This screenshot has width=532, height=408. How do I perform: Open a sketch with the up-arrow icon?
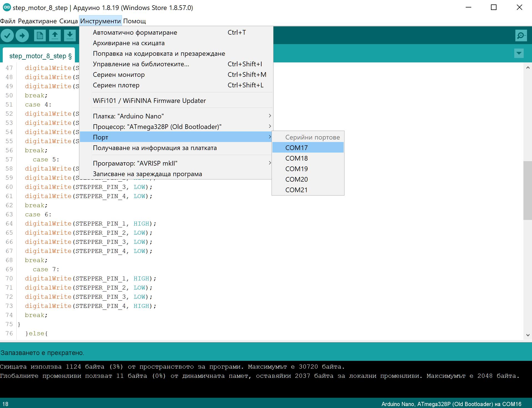tap(55, 36)
